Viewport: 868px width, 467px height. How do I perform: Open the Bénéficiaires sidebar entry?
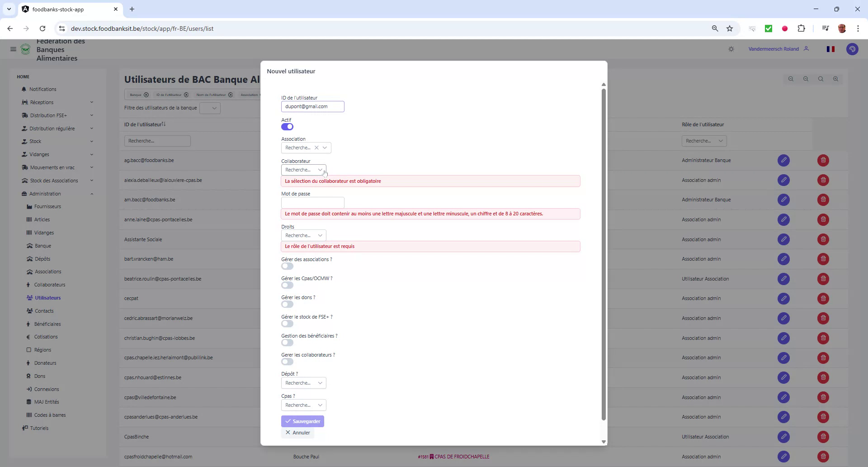tap(47, 324)
